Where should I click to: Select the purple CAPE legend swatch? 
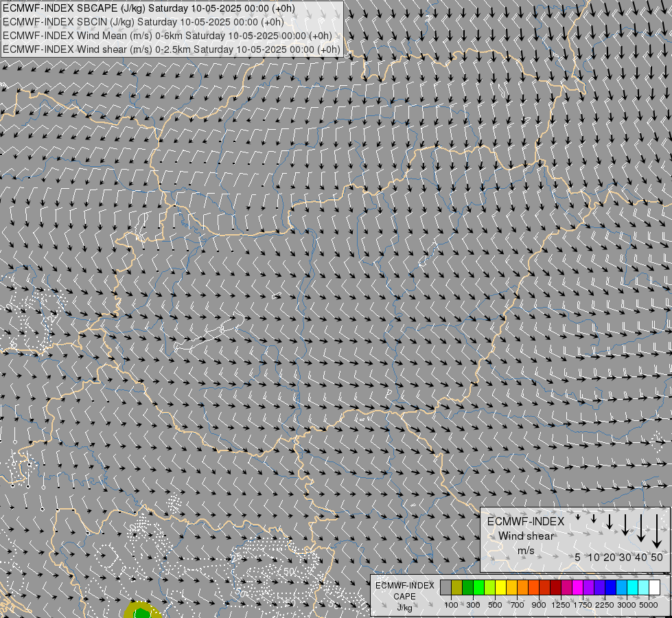(x=588, y=587)
